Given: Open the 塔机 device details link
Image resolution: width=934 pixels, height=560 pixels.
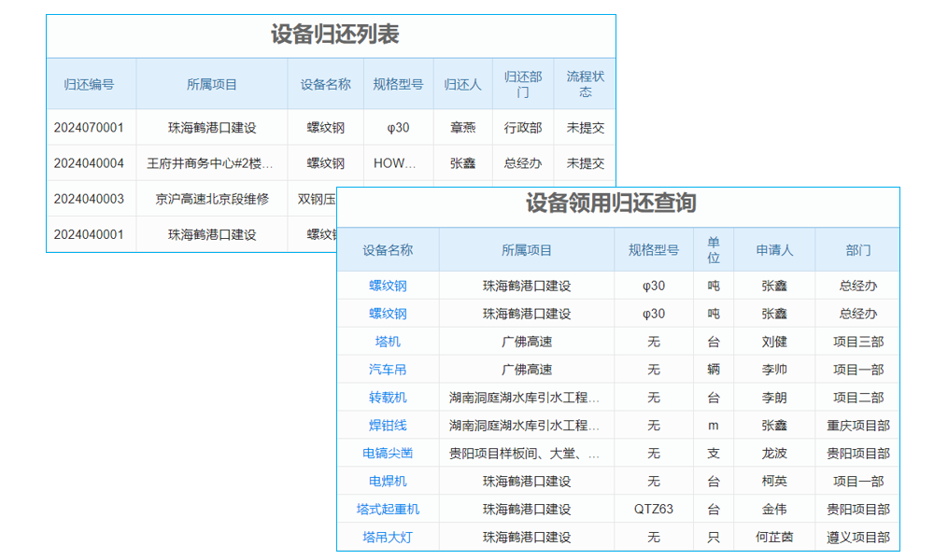Looking at the screenshot, I should (388, 342).
